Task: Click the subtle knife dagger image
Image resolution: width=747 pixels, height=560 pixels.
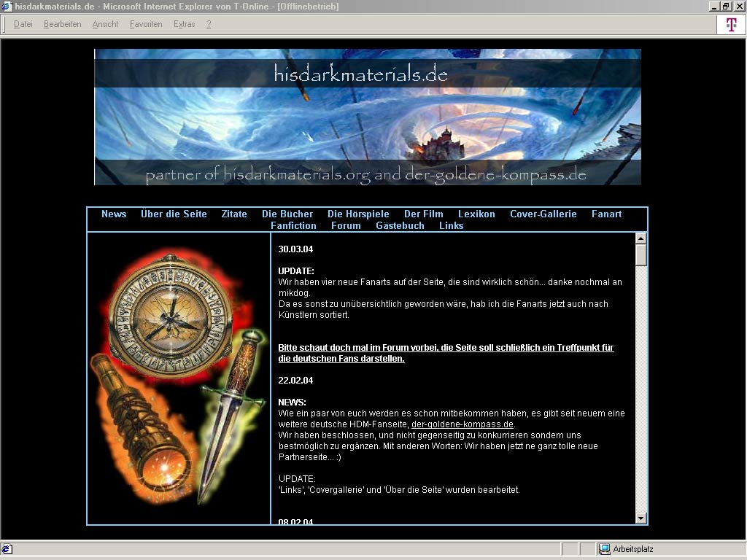Action: [230, 416]
